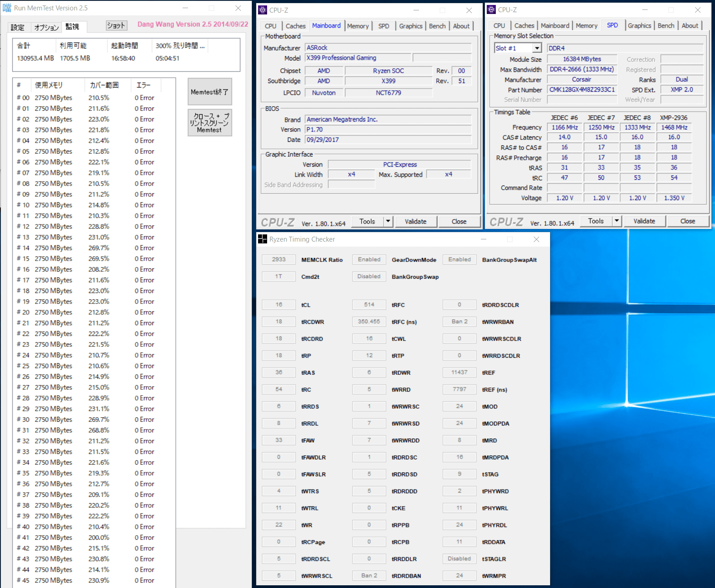Click Close button in Mainboard CPU-Z window
This screenshot has width=715, height=588.
[459, 221]
